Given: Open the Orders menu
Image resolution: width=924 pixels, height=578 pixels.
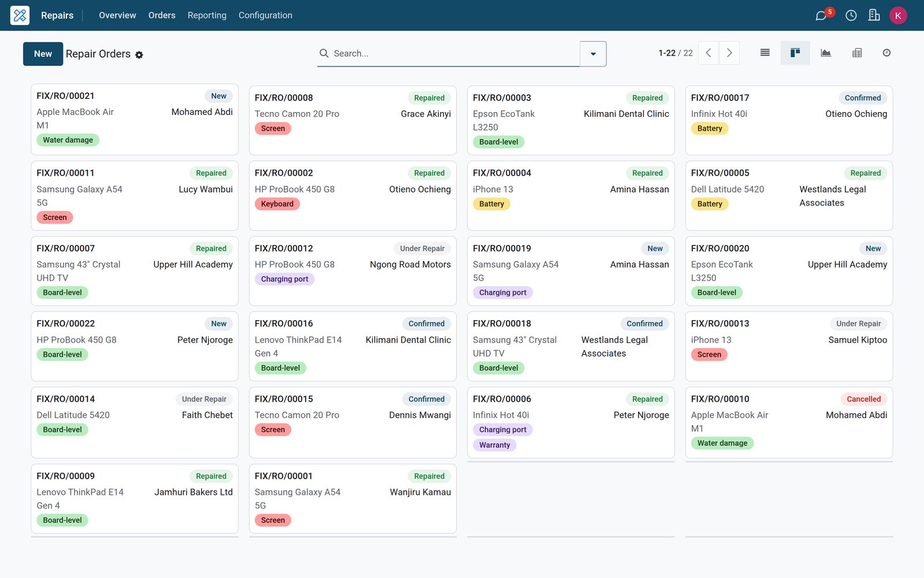Looking at the screenshot, I should pyautogui.click(x=162, y=16).
